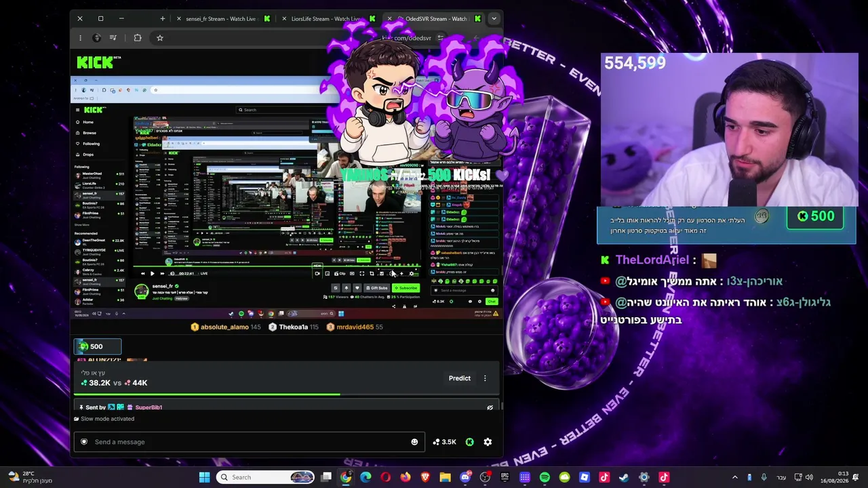Image resolution: width=868 pixels, height=488 pixels.
Task: Open Opera browser from the taskbar
Action: pos(386,477)
